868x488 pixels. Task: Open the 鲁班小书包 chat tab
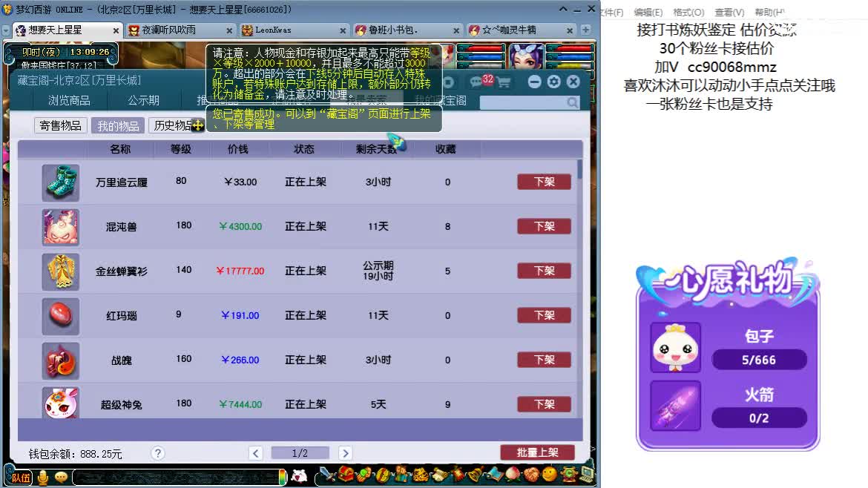coord(393,30)
